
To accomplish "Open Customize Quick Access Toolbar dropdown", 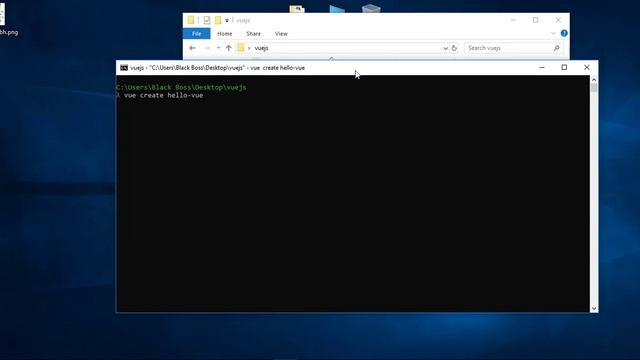I will pyautogui.click(x=227, y=20).
